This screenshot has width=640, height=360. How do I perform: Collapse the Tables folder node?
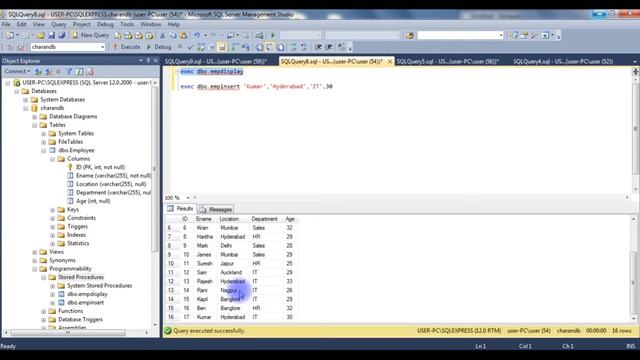35,125
